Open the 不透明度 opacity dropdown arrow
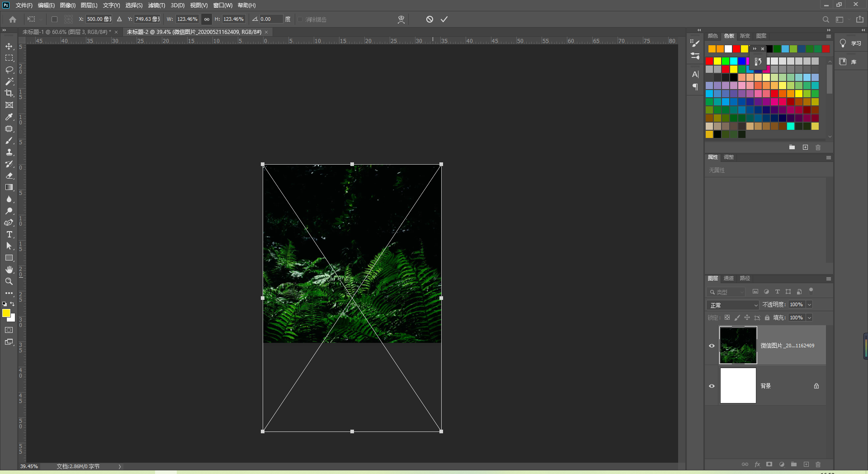 tap(809, 305)
